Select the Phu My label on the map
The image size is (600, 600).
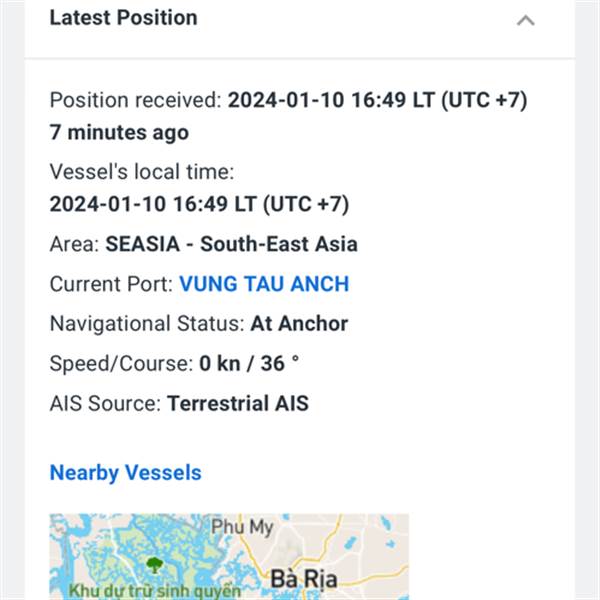click(x=242, y=527)
